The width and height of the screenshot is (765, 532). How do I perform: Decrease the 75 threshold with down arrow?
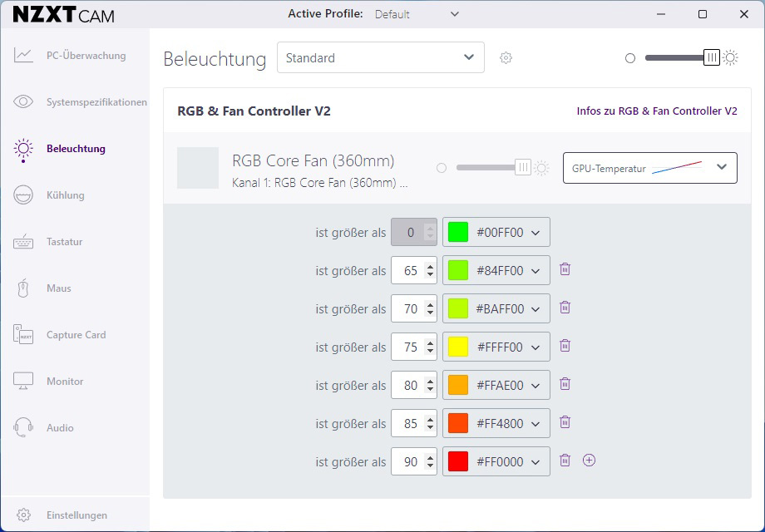(430, 351)
